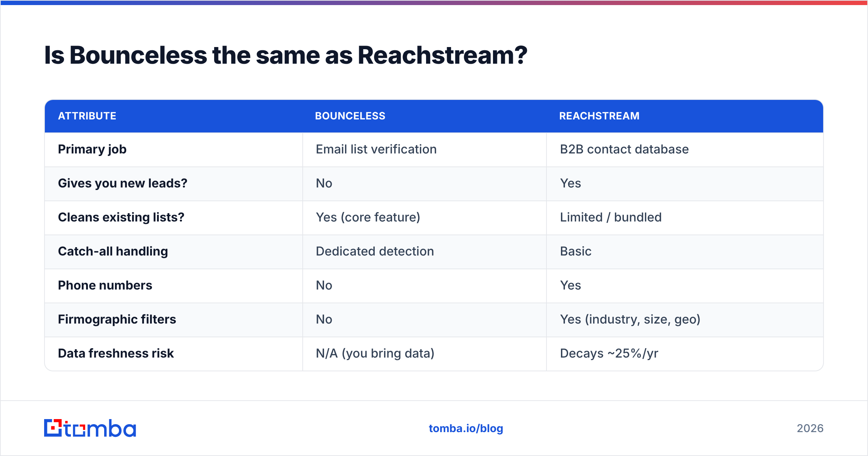Select the BOUNCELESS column header
This screenshot has width=868, height=456.
[350, 116]
